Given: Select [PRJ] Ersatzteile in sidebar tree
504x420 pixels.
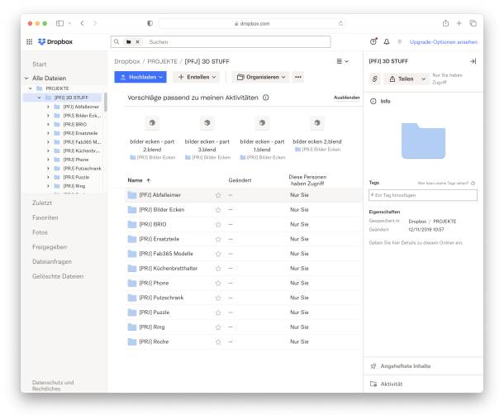Looking at the screenshot, I should click(80, 133).
